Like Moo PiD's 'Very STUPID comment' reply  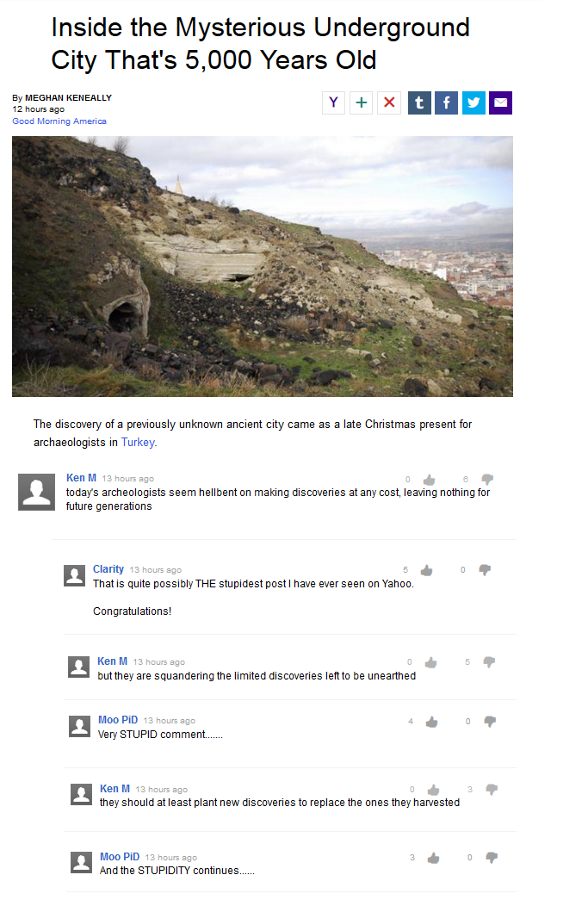point(431,722)
